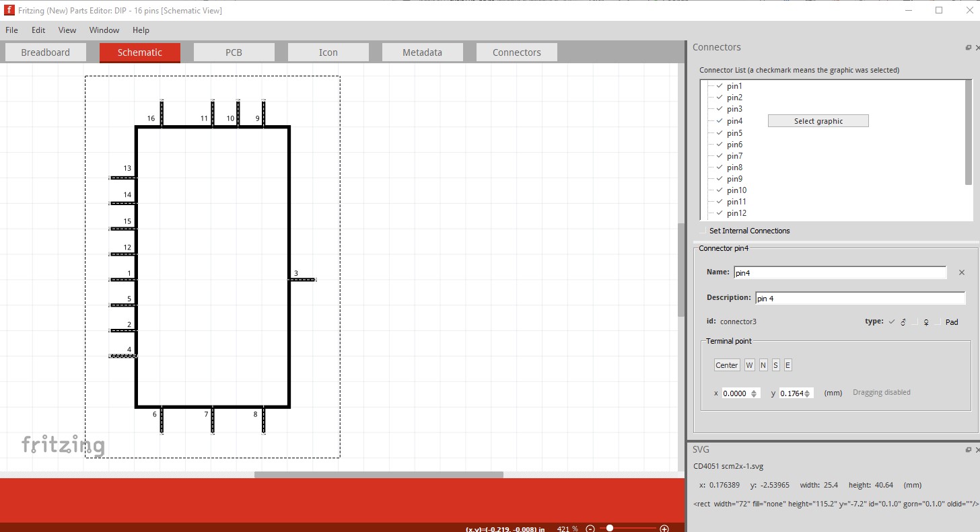The width and height of the screenshot is (980, 532).
Task: Click the zoom-out minus icon
Action: click(x=590, y=528)
